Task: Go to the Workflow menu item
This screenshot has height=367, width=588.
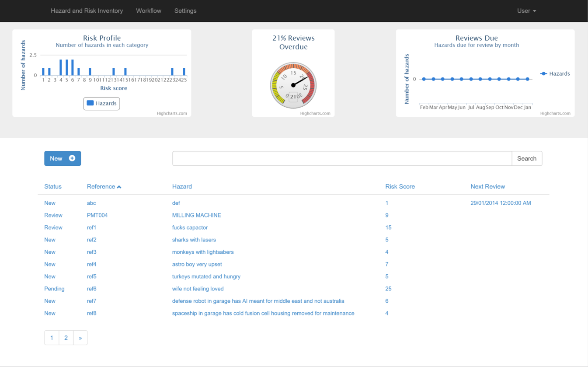Action: click(x=149, y=11)
